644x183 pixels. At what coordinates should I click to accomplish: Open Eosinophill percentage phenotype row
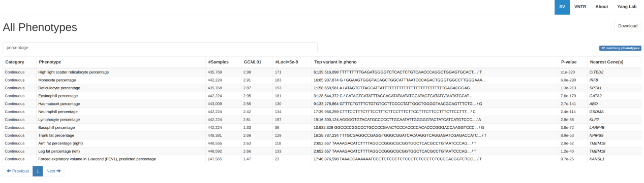click(58, 96)
